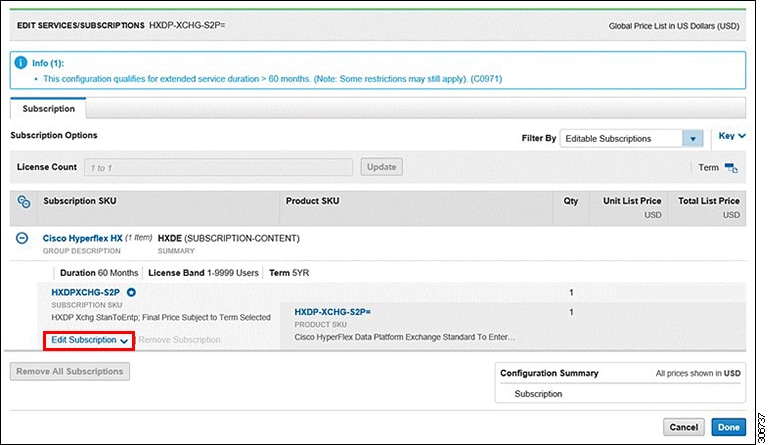Click the All prices shown in USD text
The image size is (768, 445).
[698, 374]
